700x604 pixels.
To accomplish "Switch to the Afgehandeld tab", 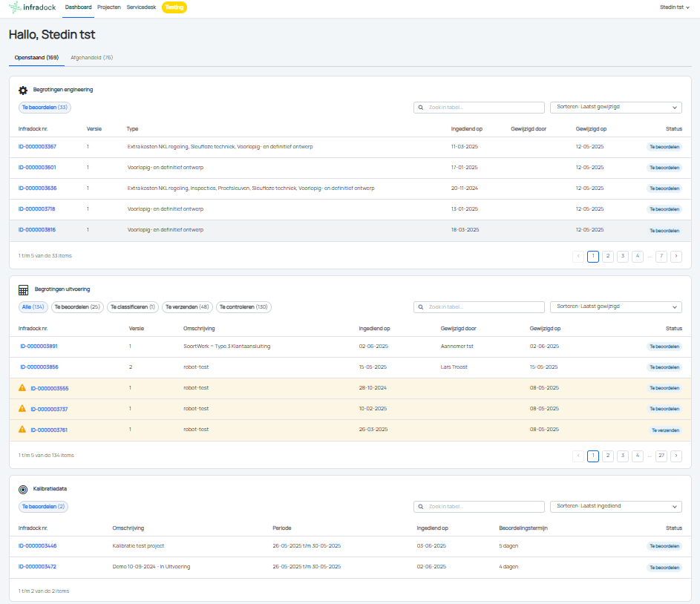I will pos(91,58).
